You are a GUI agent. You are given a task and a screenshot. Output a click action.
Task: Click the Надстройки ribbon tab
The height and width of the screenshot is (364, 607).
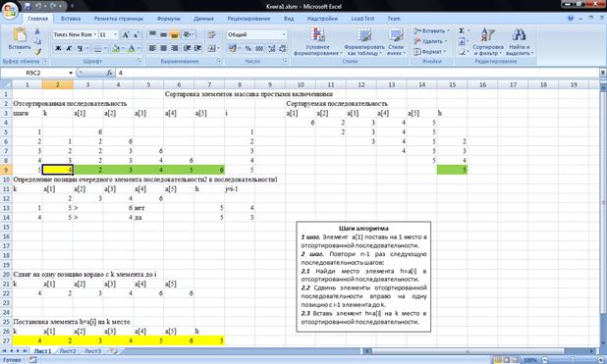click(x=322, y=19)
